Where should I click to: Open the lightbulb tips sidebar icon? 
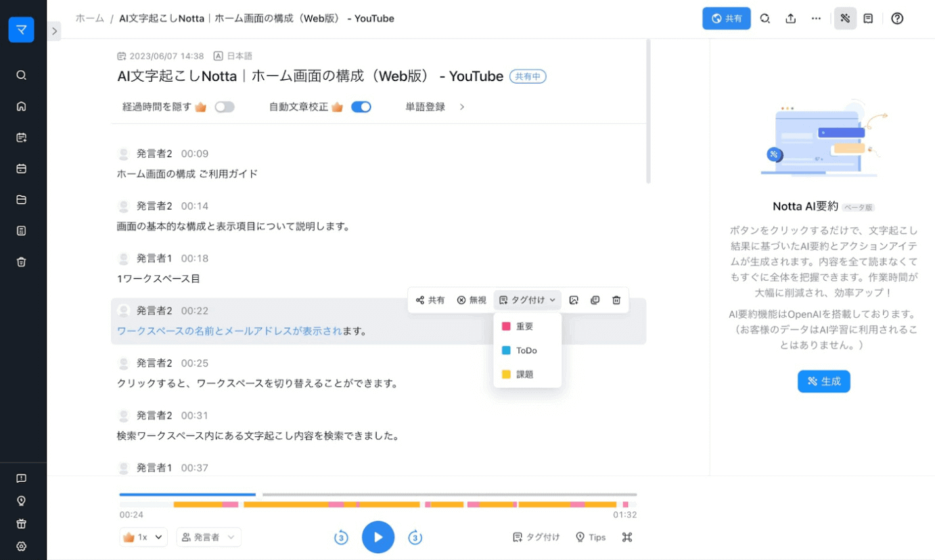[x=21, y=501]
